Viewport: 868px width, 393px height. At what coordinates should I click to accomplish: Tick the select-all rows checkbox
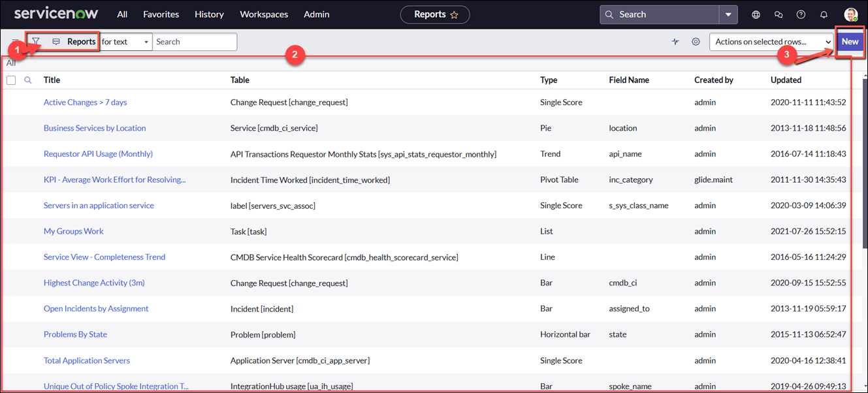11,80
